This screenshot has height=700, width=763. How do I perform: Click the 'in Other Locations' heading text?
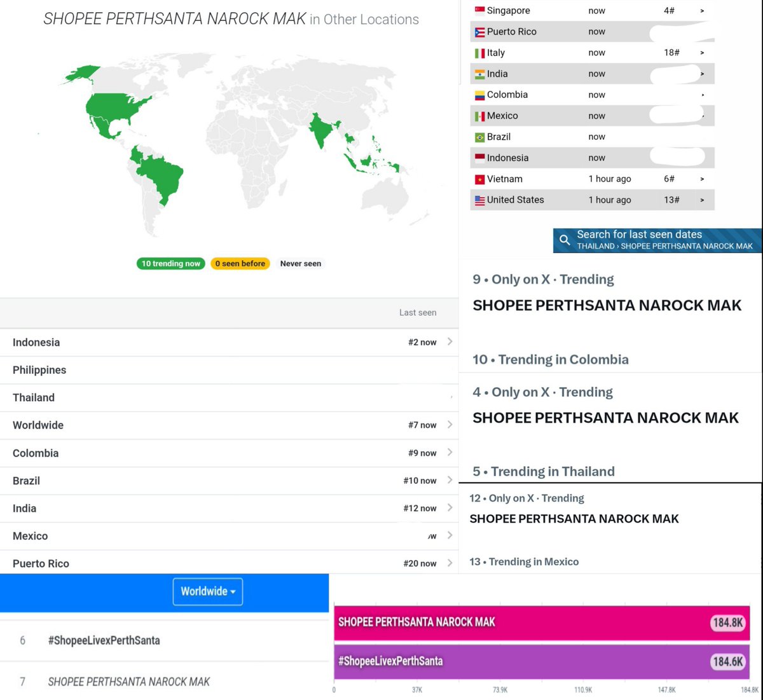[x=364, y=20]
